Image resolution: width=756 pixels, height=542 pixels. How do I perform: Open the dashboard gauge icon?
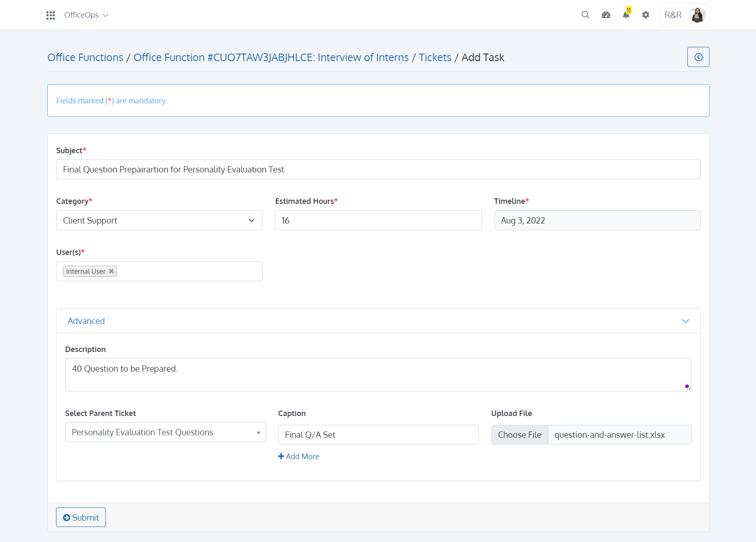coord(606,15)
